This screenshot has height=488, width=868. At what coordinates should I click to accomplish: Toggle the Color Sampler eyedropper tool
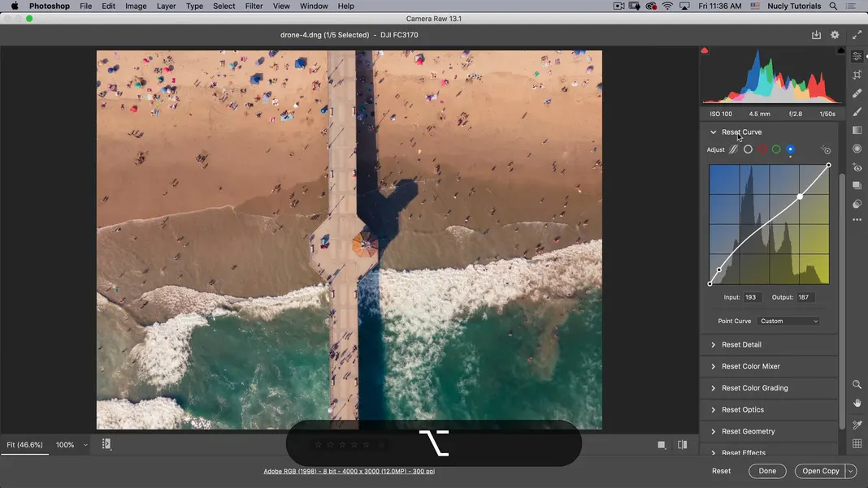point(857,425)
